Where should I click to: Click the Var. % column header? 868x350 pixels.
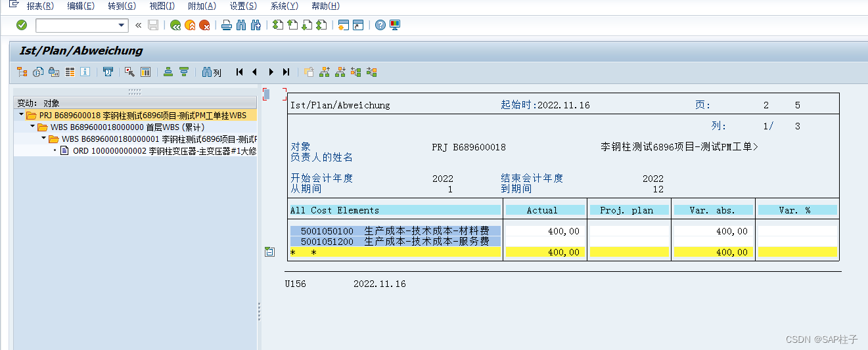pos(797,210)
